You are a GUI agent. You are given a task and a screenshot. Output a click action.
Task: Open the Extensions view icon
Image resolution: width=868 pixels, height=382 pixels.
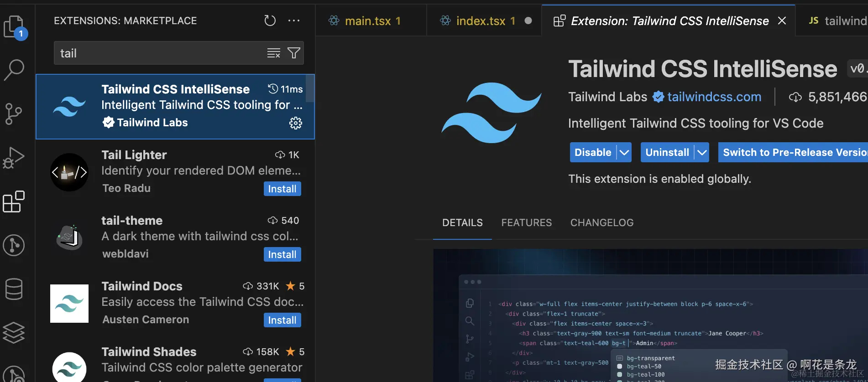[14, 201]
